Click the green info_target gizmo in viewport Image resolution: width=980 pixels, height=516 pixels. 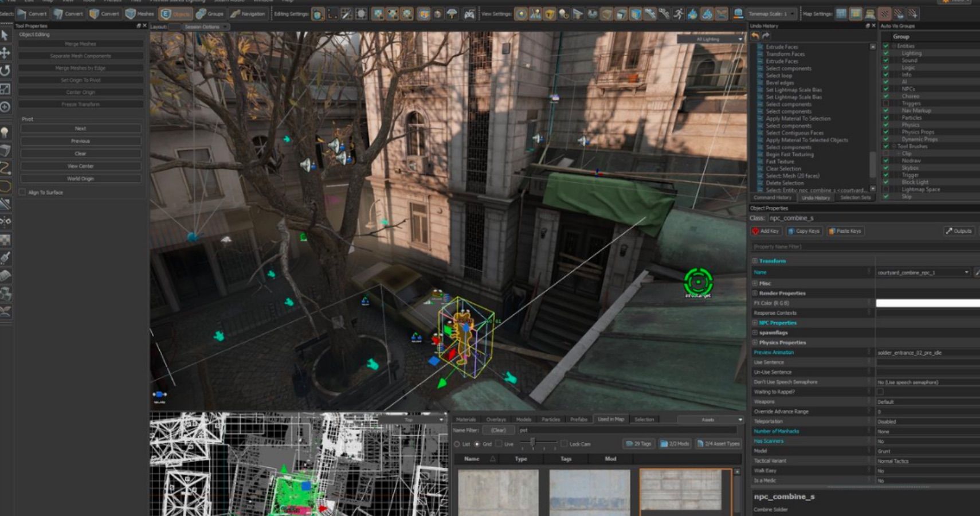pyautogui.click(x=698, y=282)
